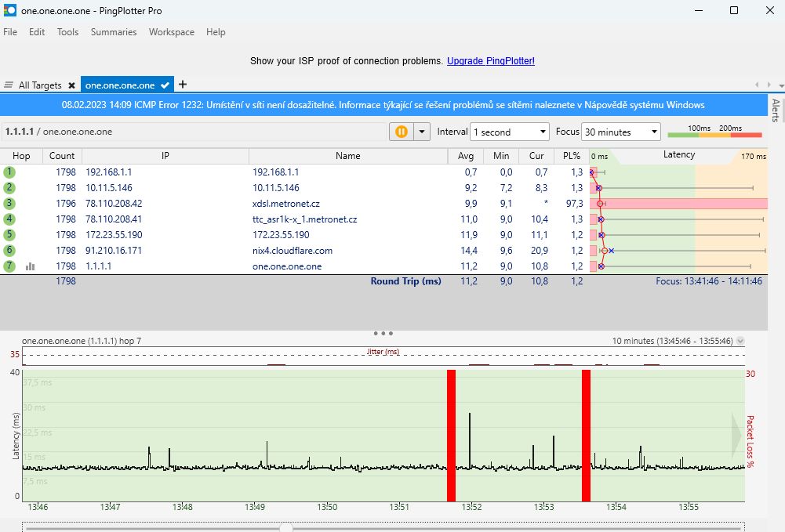Toggle the checkmark on one.one.one.one tab
This screenshot has height=532, width=785.
[165, 85]
